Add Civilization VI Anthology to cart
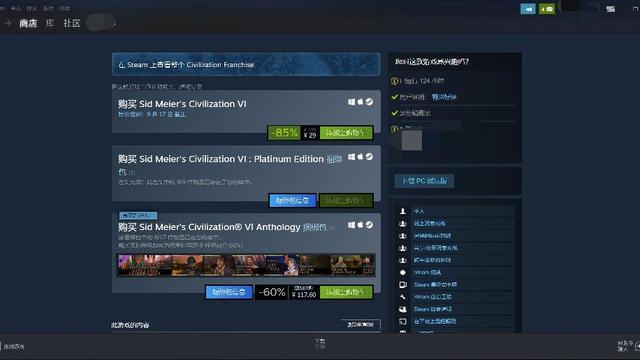The width and height of the screenshot is (640, 360). pos(346,292)
